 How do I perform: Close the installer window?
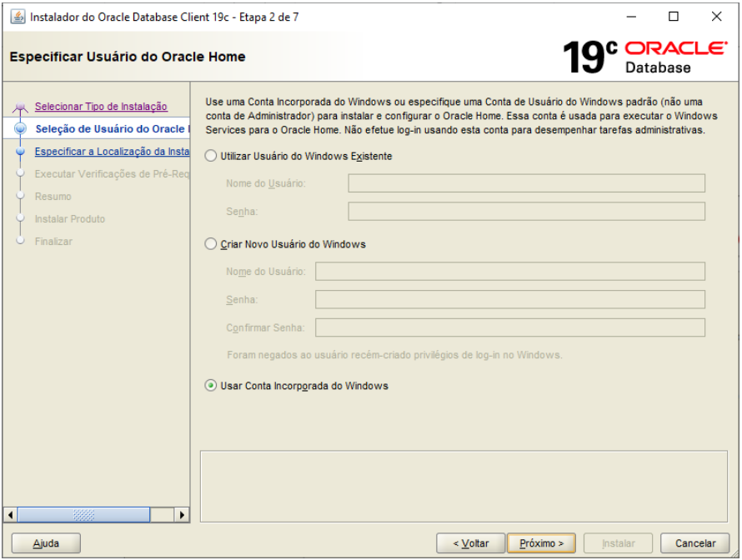point(716,17)
